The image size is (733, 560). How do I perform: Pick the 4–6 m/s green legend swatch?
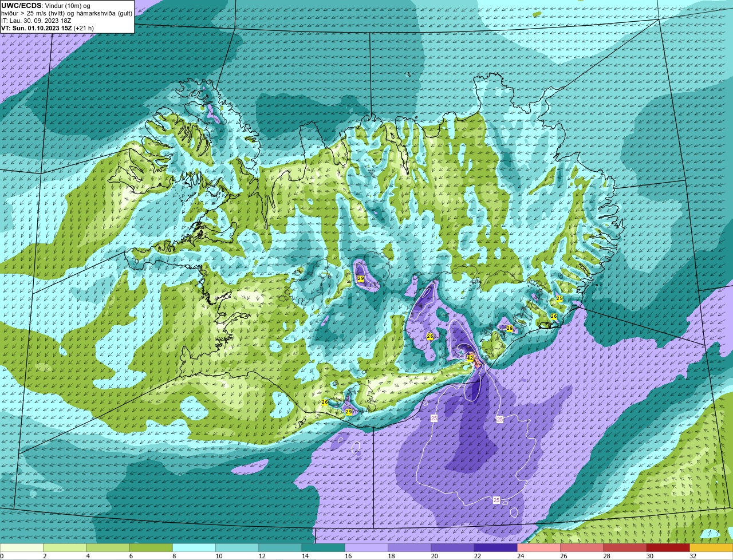108,547
